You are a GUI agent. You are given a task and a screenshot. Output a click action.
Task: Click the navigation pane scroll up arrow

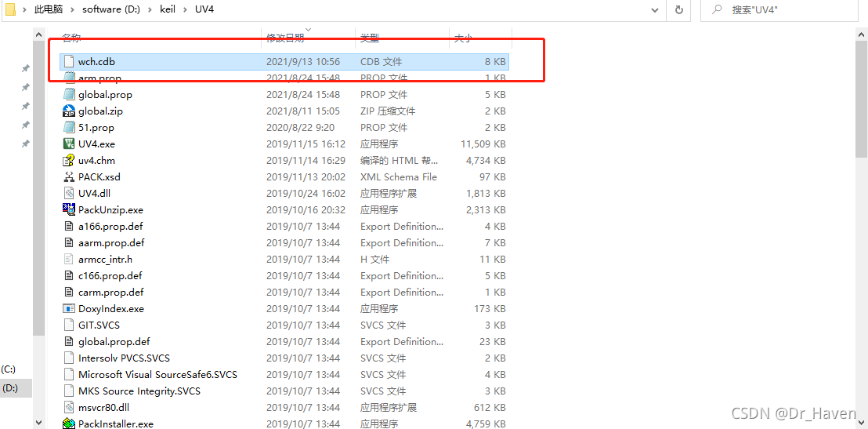tap(38, 35)
